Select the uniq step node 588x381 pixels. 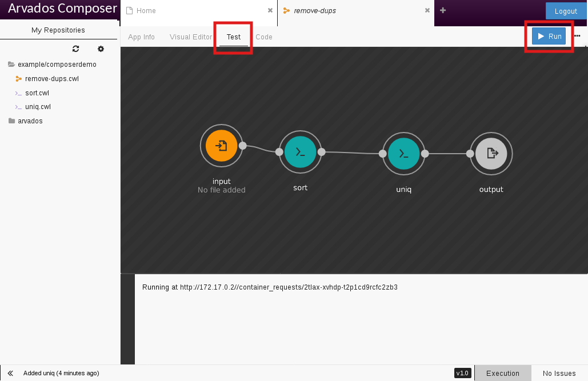click(x=403, y=153)
